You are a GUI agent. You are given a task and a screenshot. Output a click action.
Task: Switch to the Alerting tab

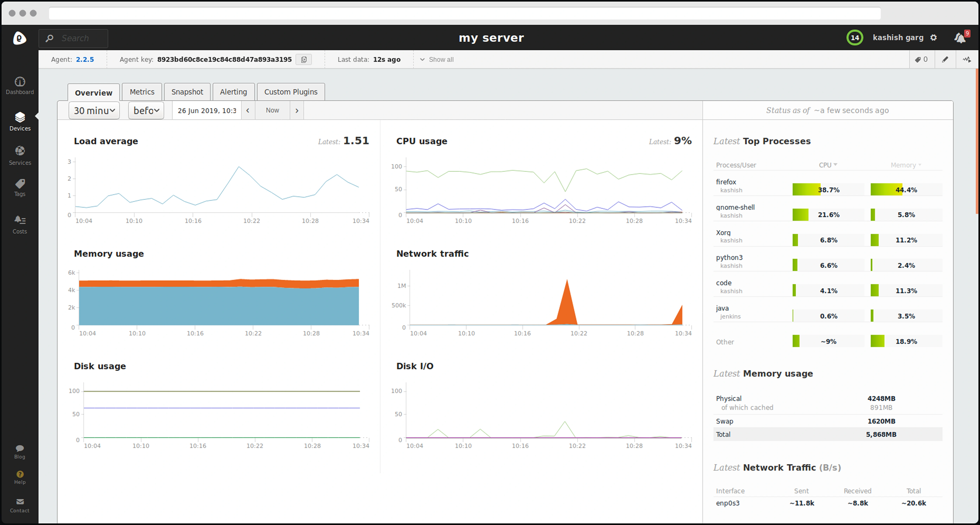[233, 92]
